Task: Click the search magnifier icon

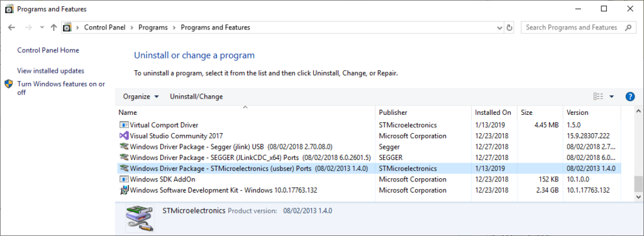Action: [628, 28]
